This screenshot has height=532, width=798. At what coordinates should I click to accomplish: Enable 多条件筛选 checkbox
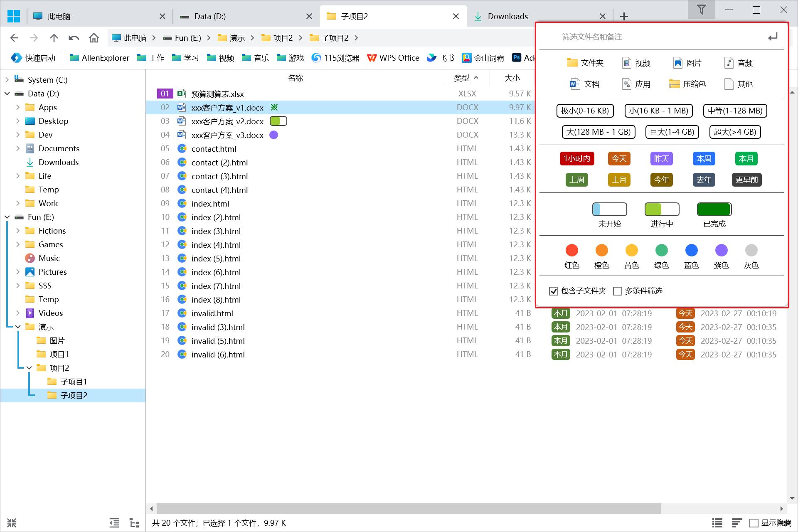618,291
